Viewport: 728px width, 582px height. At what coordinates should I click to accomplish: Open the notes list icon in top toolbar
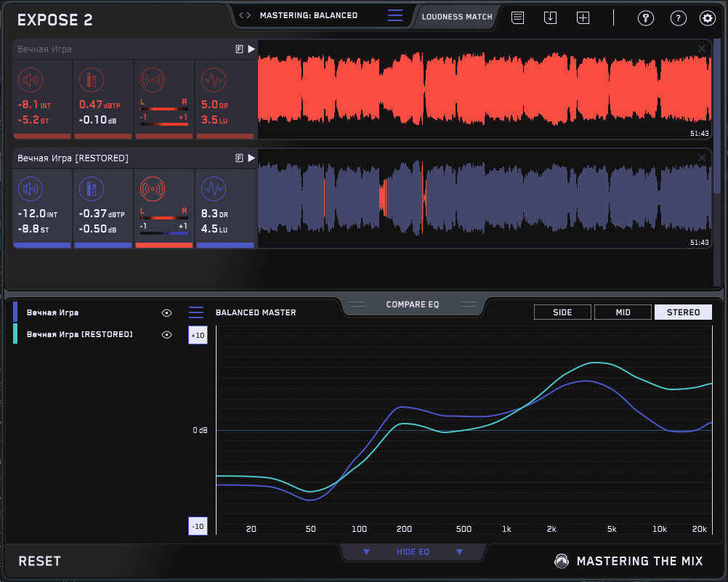coord(518,18)
